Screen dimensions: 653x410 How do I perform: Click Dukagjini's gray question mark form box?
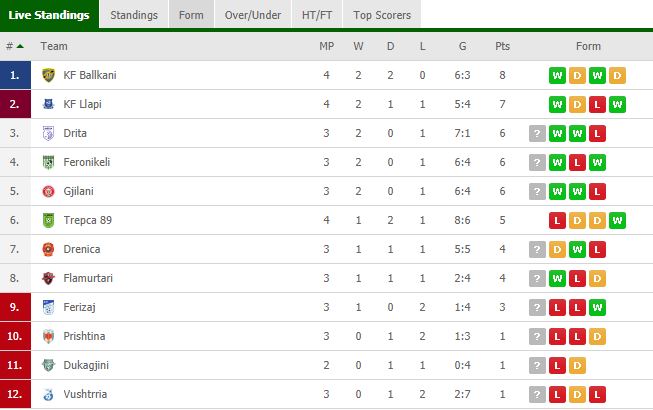click(537, 366)
